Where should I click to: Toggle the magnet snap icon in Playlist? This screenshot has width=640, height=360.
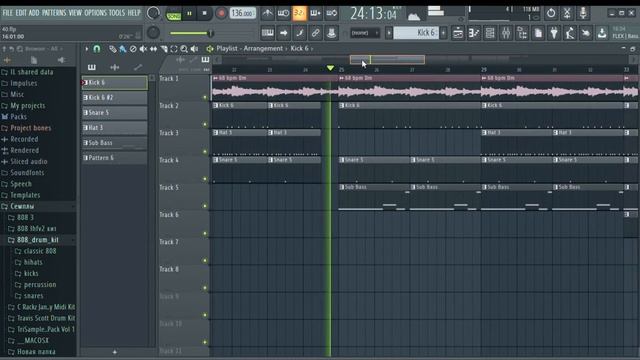(97, 49)
